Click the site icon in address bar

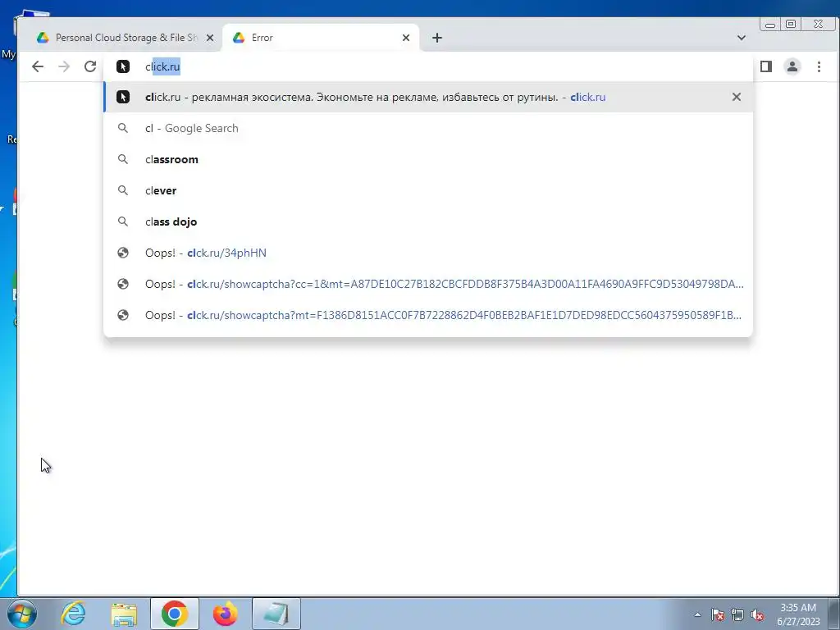point(123,66)
